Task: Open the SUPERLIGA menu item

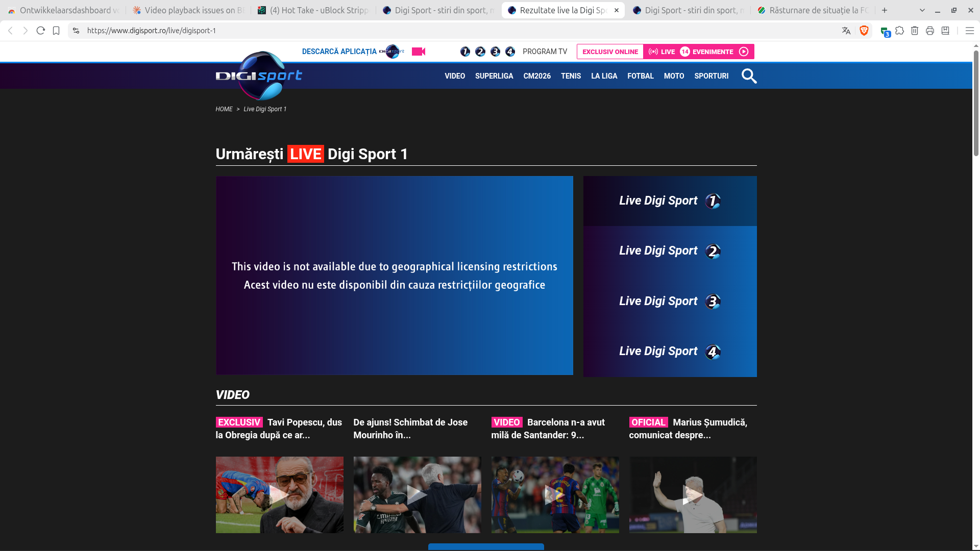Action: pyautogui.click(x=494, y=76)
